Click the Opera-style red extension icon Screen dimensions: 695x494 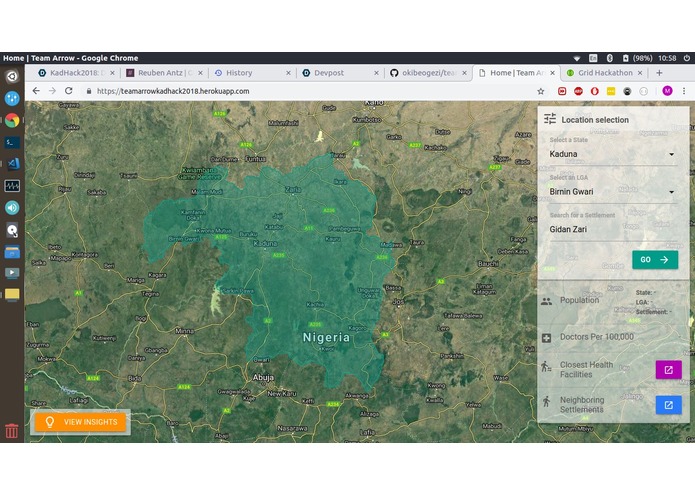coord(594,91)
